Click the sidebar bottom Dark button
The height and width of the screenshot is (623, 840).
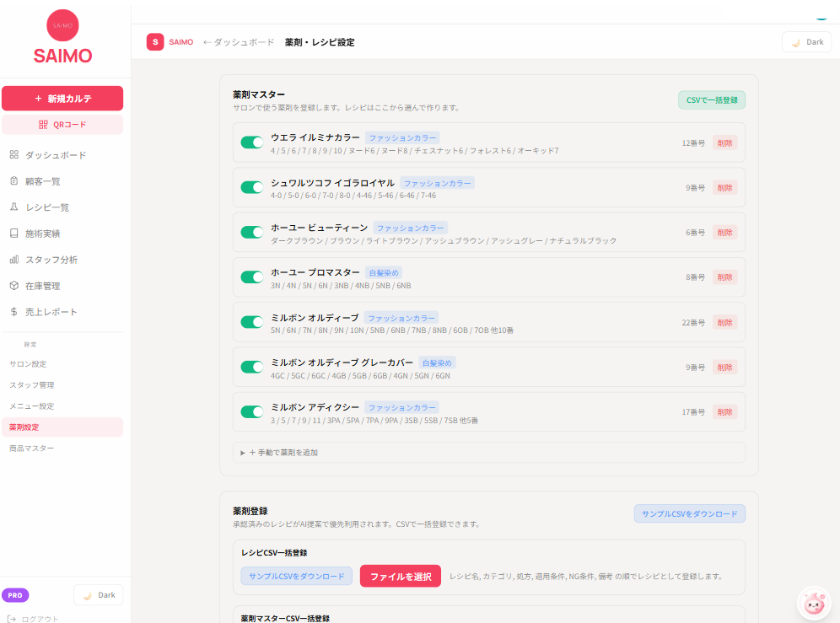98,595
